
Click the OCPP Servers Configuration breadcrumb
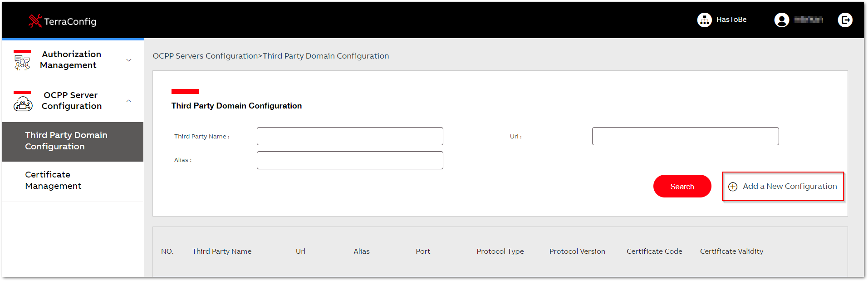point(205,56)
